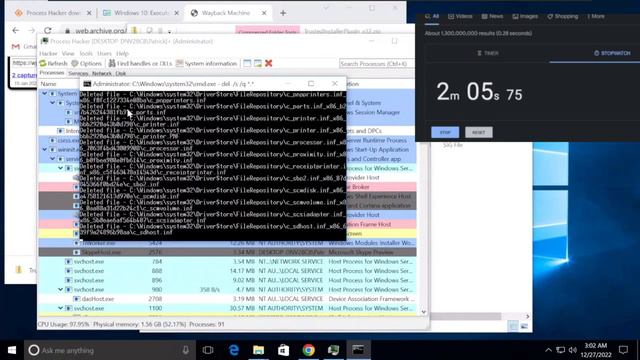Collapse the svchost.exe 1100 tree node
Screen dimensions: 640x360
click(60, 308)
